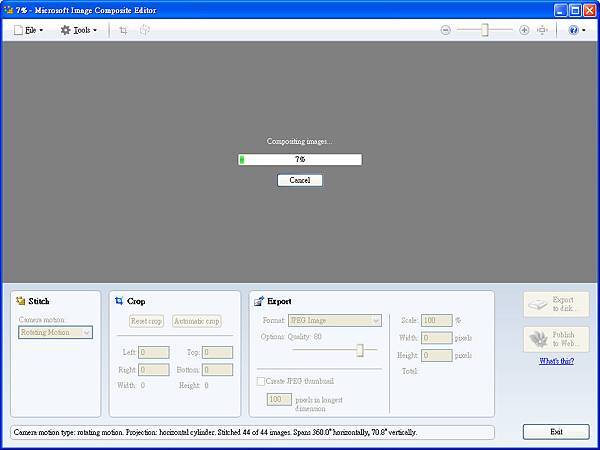Adjust the zoom slider thumb in toolbar
600x450 pixels.
484,30
